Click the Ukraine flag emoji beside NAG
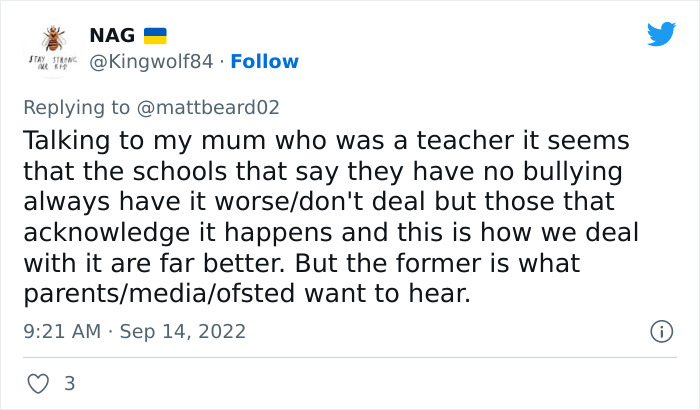700x410 pixels. click(155, 36)
